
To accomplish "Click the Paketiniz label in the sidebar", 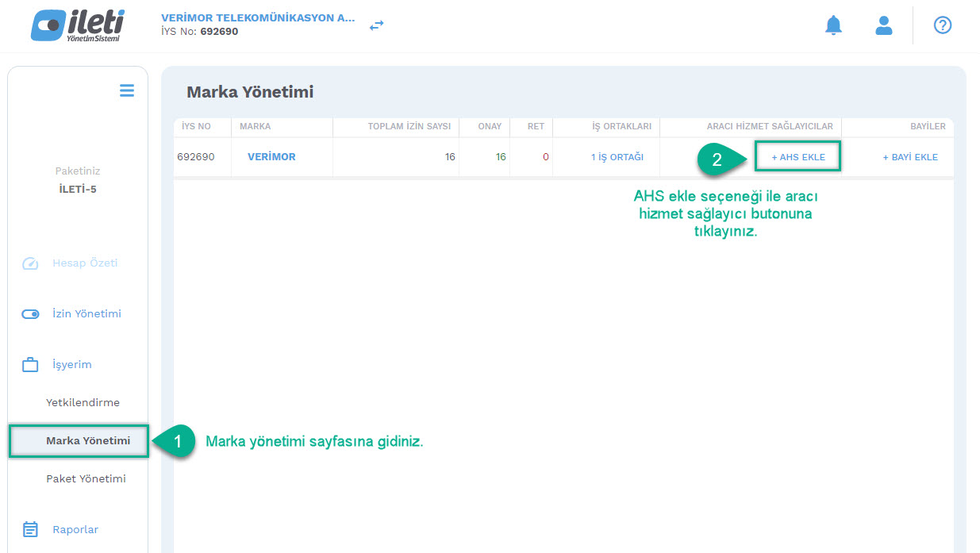I will pos(78,171).
